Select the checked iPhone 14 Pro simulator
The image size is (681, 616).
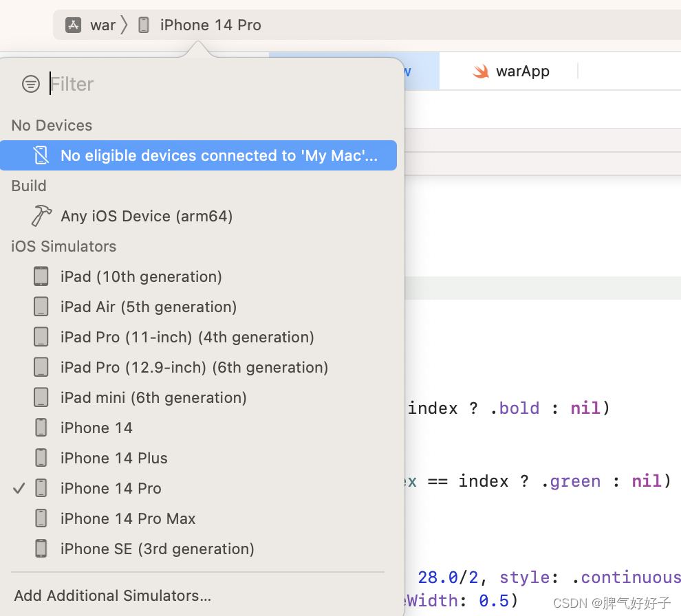(x=111, y=488)
